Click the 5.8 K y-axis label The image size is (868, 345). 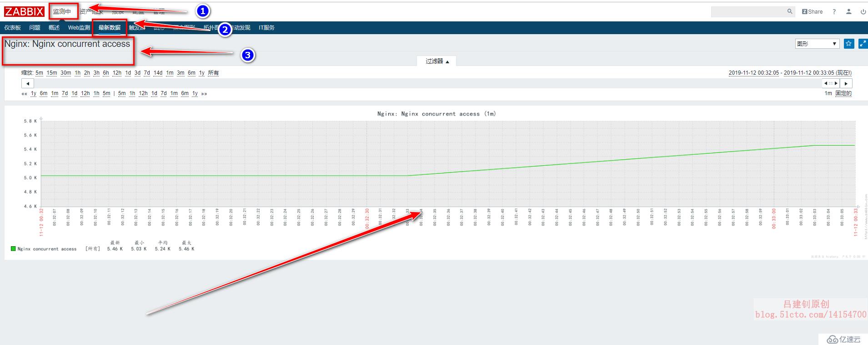pyautogui.click(x=30, y=121)
